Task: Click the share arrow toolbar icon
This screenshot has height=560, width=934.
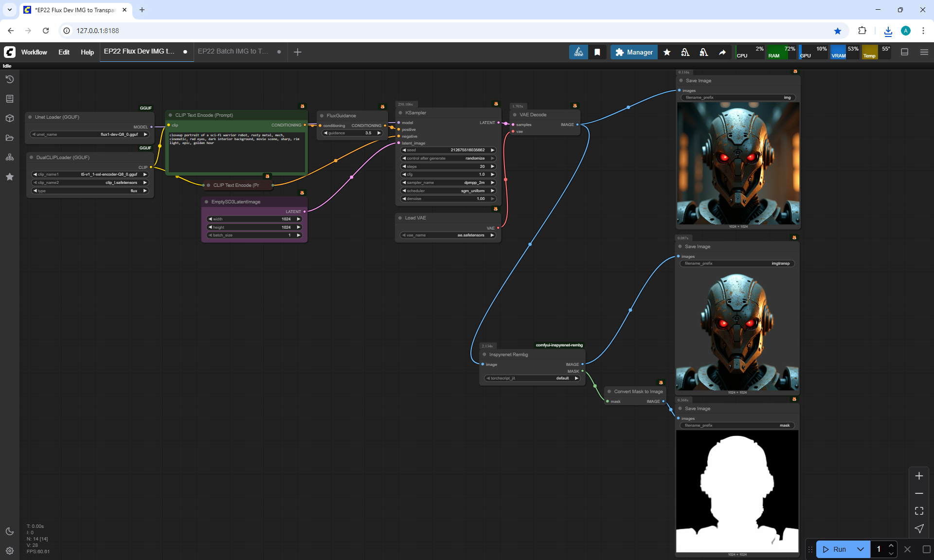Action: click(722, 52)
